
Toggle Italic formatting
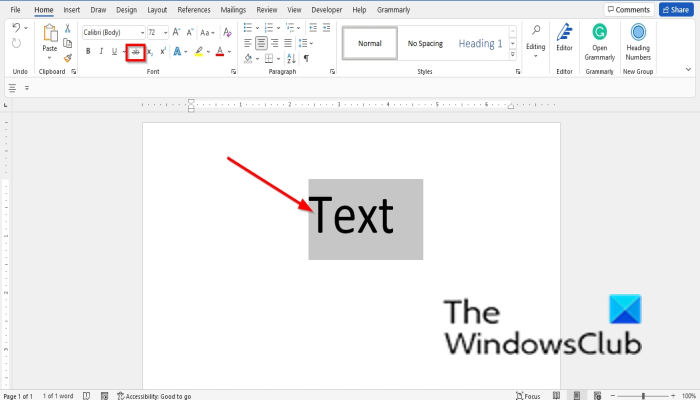[x=101, y=52]
